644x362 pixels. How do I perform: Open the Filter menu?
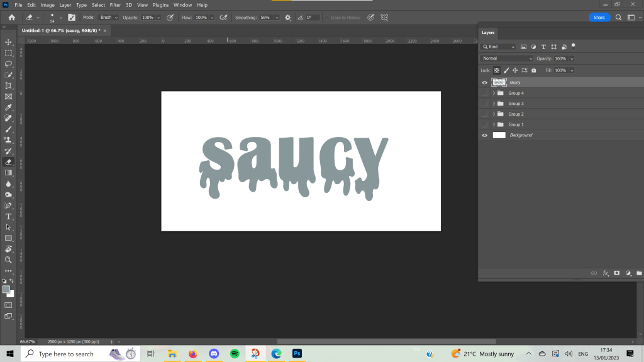(x=115, y=5)
